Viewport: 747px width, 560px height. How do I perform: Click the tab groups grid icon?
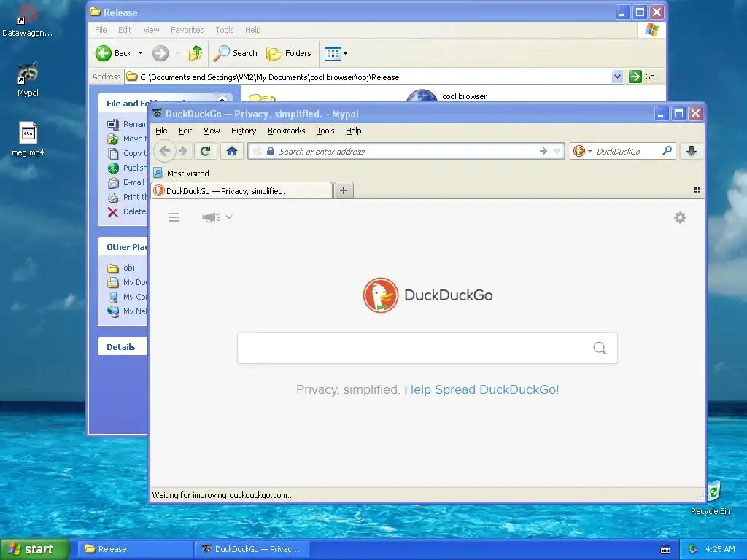697,190
